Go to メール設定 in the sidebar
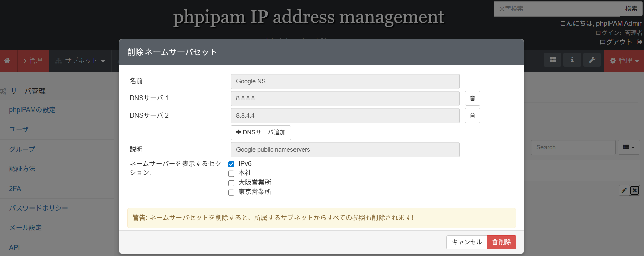This screenshot has width=644, height=256. pyautogui.click(x=26, y=228)
